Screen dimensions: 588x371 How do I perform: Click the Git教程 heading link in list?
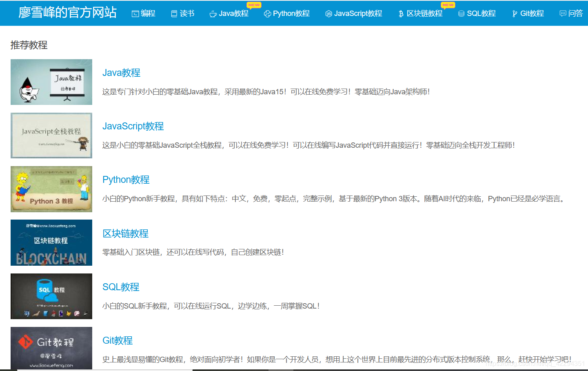(x=118, y=340)
